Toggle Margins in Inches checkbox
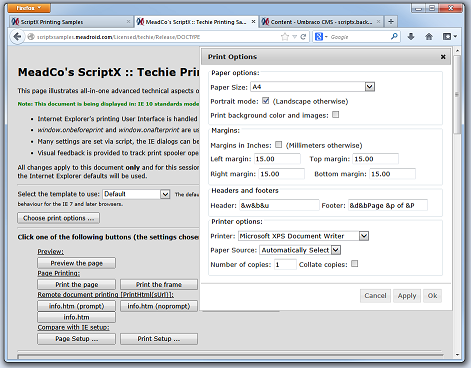Screen dimensions: 471x368 [278, 145]
